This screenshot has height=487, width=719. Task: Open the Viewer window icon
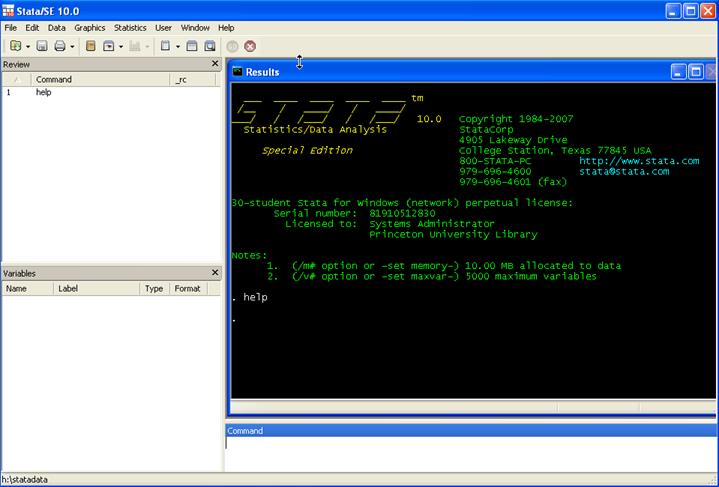(108, 46)
